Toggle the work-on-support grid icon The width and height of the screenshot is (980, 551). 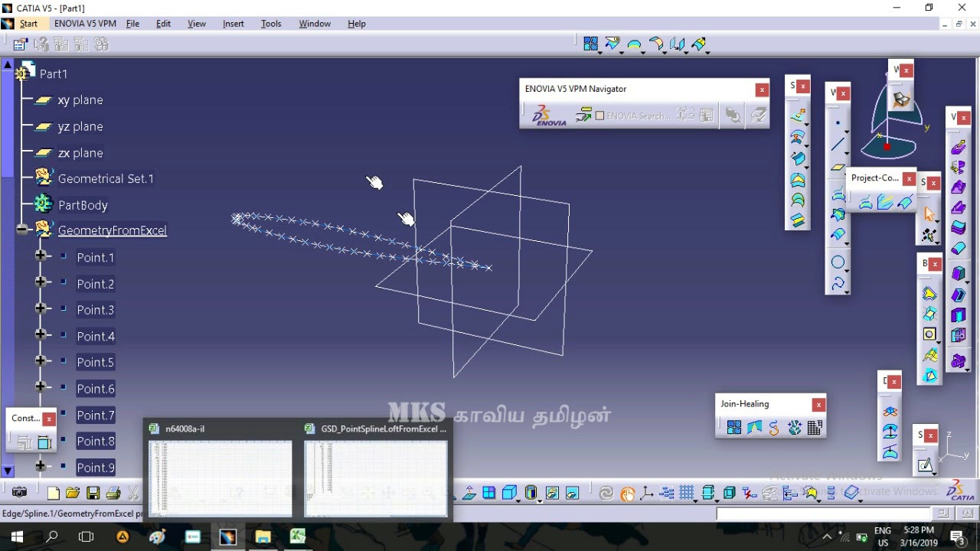pos(687,493)
